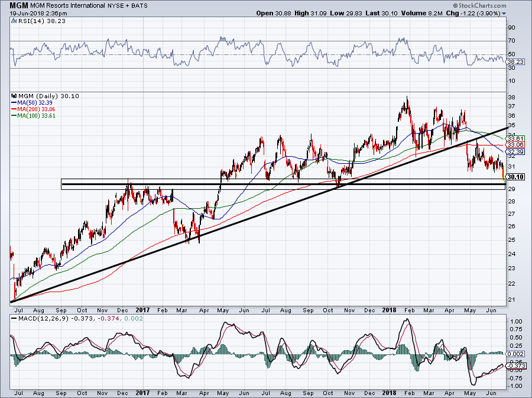Click the 90 level on RSI axis

point(511,27)
